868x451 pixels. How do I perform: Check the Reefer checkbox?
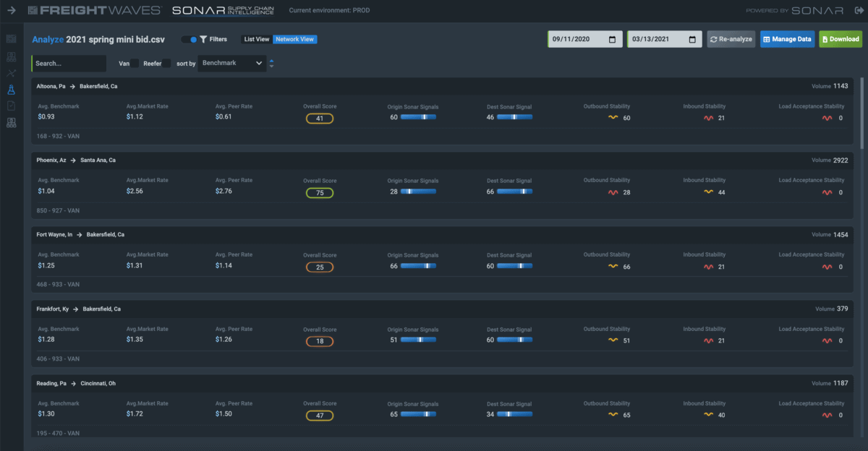tap(166, 64)
